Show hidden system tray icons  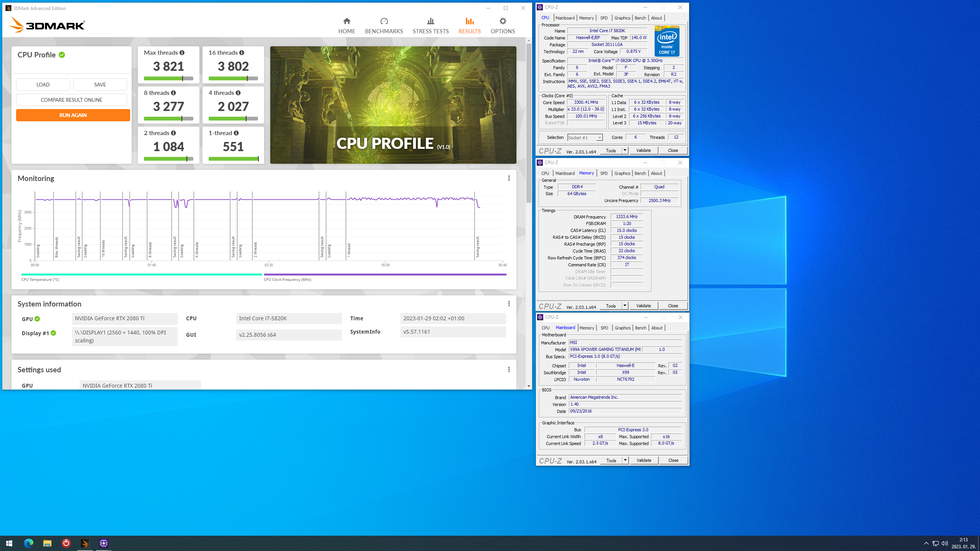[x=926, y=543]
